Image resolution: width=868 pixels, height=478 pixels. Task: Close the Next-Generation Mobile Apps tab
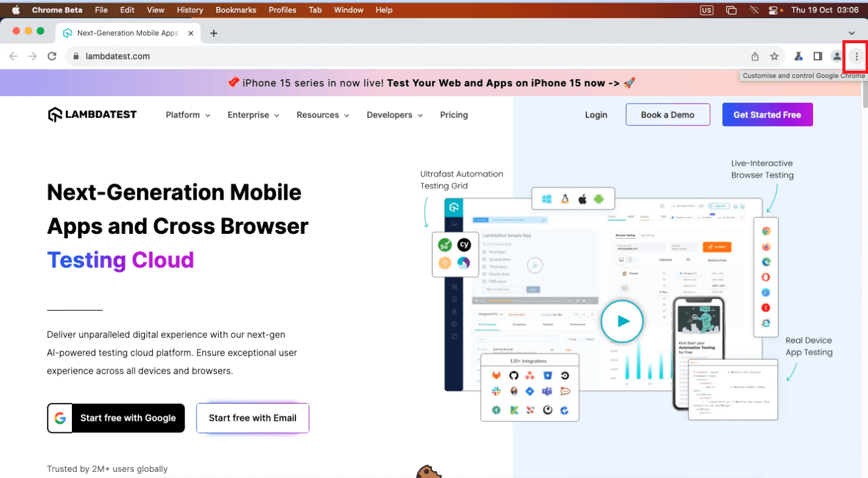point(191,33)
